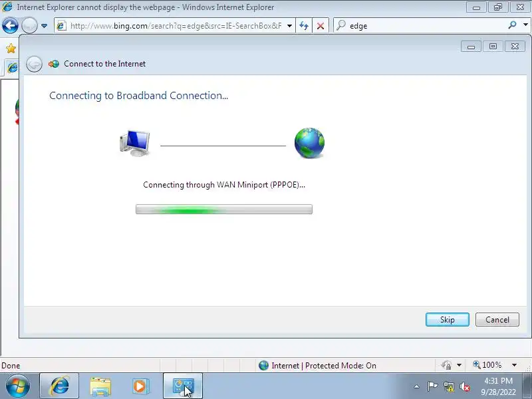Click the status bar globe security zone icon

click(x=263, y=365)
